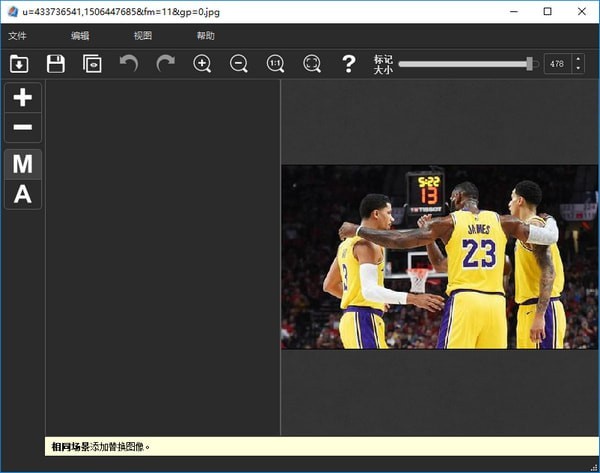The width and height of the screenshot is (600, 473).
Task: Click the open image file icon
Action: tap(19, 64)
